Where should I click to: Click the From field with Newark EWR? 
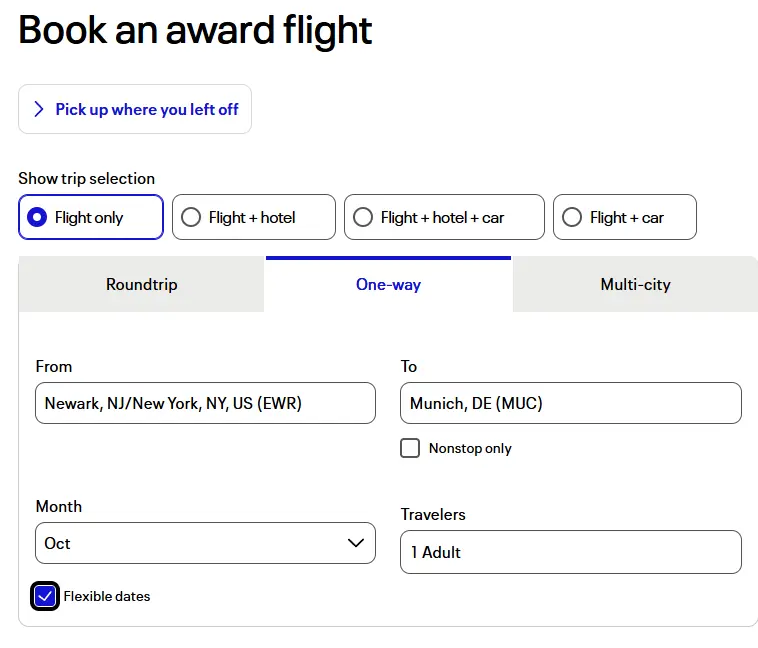205,403
